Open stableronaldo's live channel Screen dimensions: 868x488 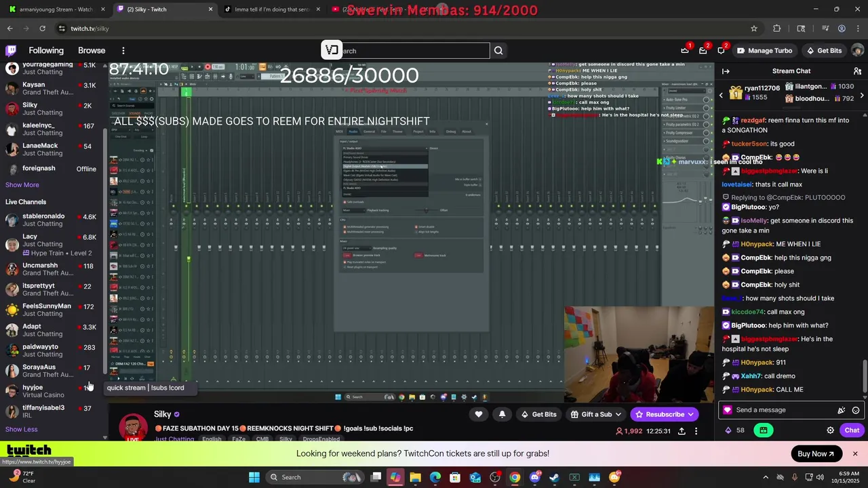click(x=54, y=220)
